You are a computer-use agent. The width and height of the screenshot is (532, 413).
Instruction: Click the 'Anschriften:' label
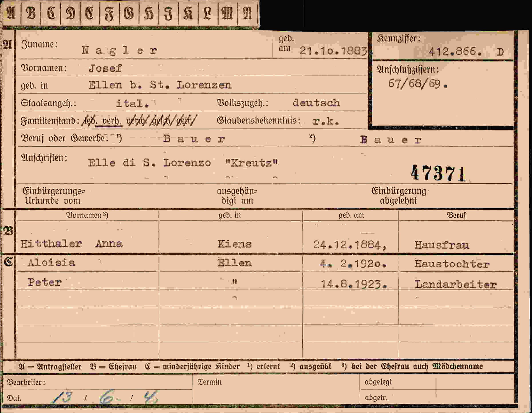click(44, 158)
